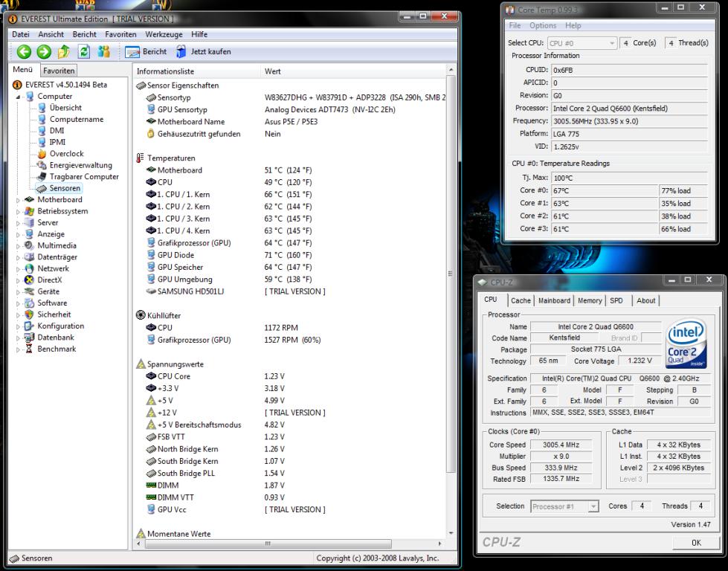
Task: Open the Overclock tree item with flame icon
Action: (x=66, y=154)
